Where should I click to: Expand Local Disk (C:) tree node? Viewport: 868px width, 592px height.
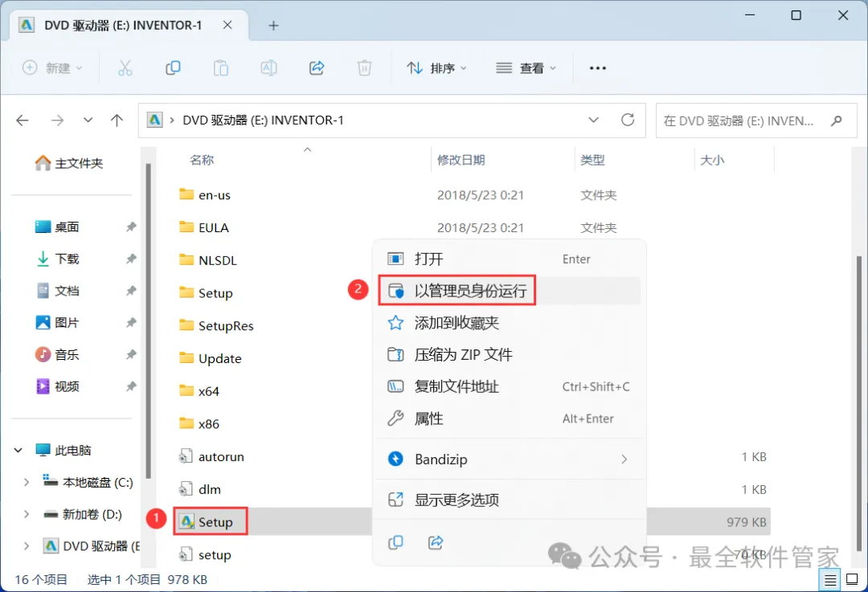[x=27, y=483]
